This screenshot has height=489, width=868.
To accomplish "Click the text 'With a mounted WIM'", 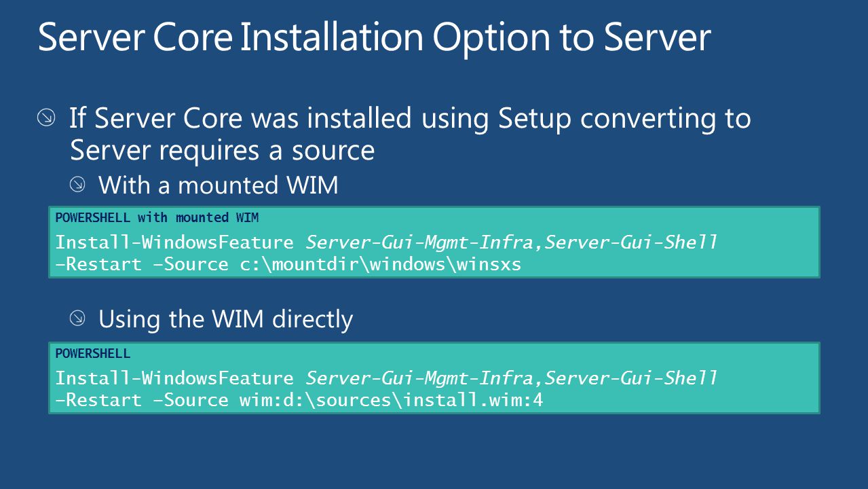I will click(x=219, y=185).
